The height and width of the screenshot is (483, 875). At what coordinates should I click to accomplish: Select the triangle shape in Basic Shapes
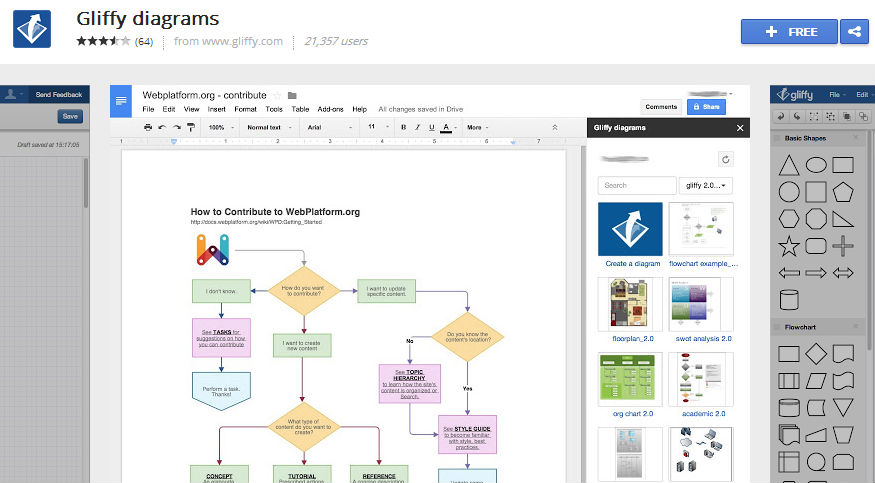(x=789, y=166)
